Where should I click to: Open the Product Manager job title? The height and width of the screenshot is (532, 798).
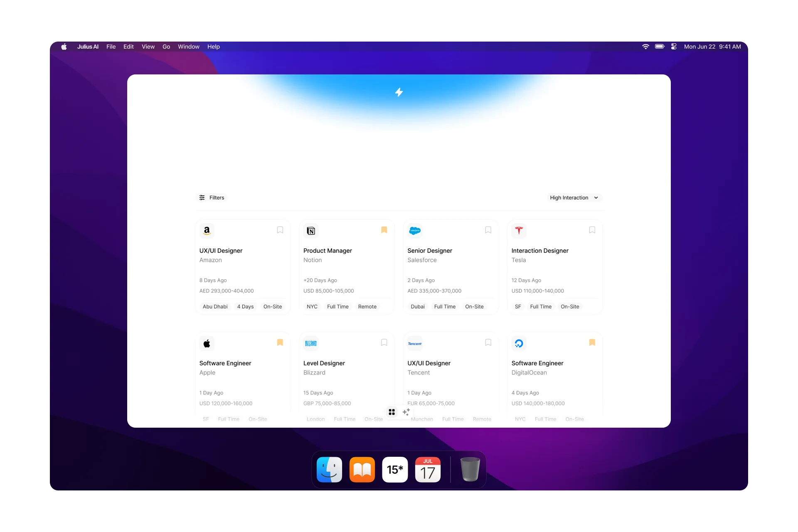[328, 251]
